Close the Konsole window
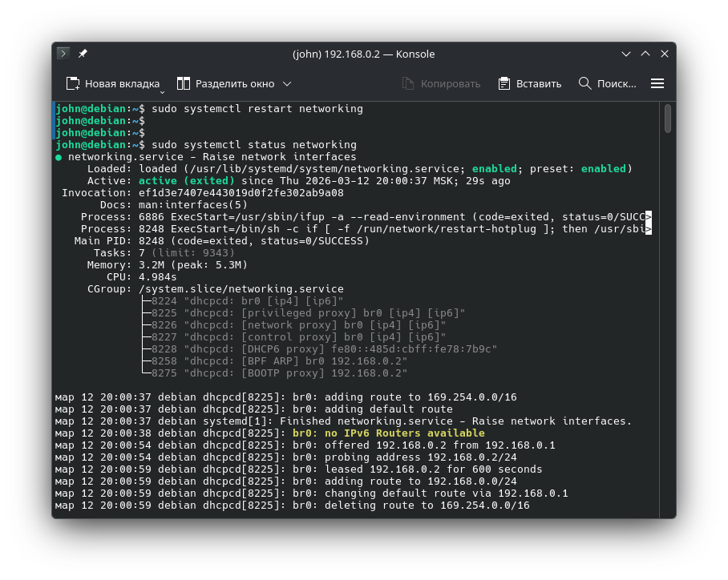This screenshot has width=728, height=580. point(665,54)
